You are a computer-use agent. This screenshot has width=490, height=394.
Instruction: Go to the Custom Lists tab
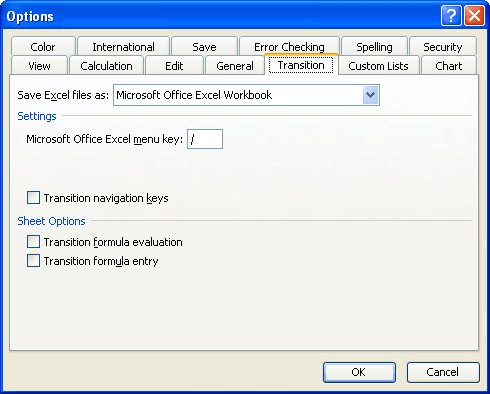tap(378, 66)
